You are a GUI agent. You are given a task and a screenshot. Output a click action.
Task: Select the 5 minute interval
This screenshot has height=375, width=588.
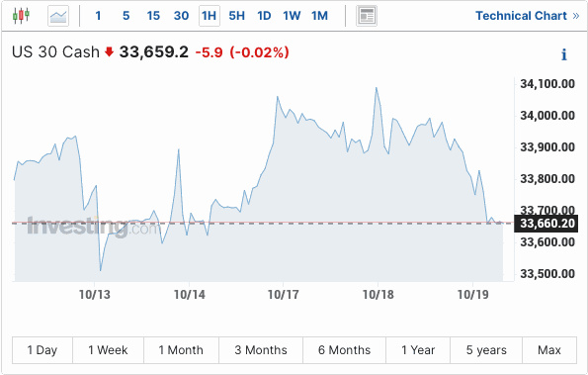pos(126,16)
